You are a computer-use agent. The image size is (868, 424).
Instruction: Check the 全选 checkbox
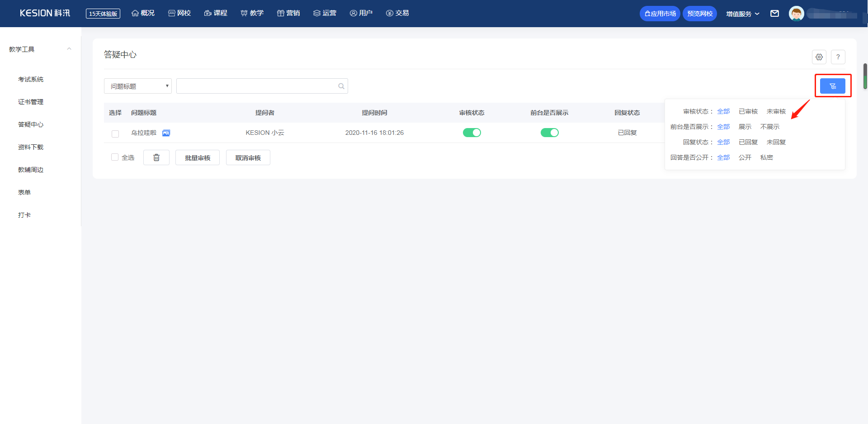coord(115,157)
